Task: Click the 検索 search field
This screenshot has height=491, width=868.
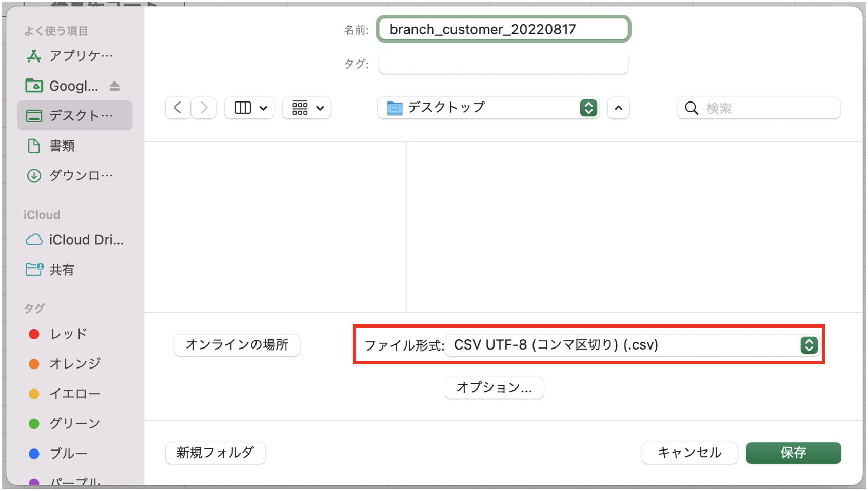Action: coord(759,108)
